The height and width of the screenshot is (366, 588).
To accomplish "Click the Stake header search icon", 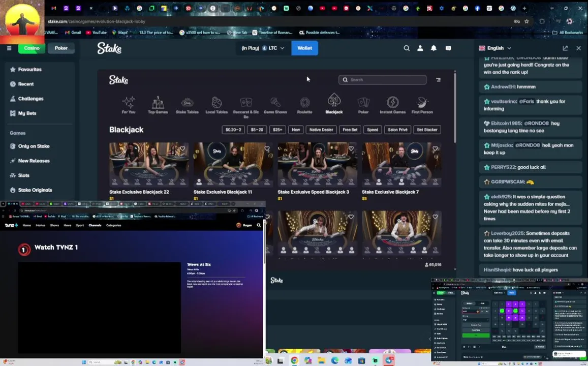I will pyautogui.click(x=407, y=48).
